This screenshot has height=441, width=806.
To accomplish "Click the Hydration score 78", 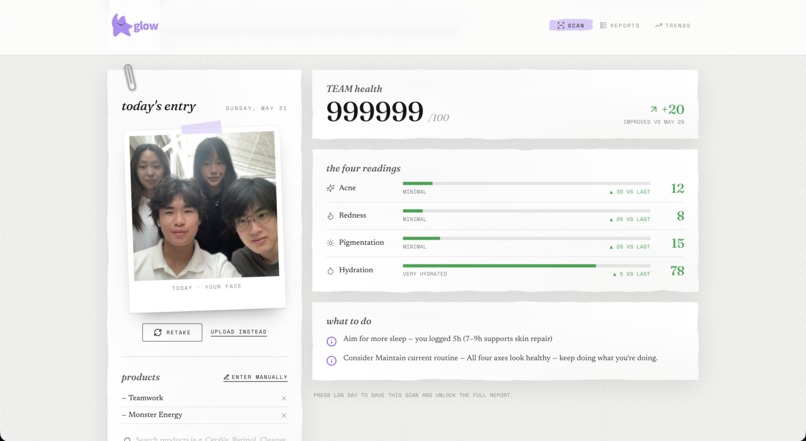I will tap(677, 270).
